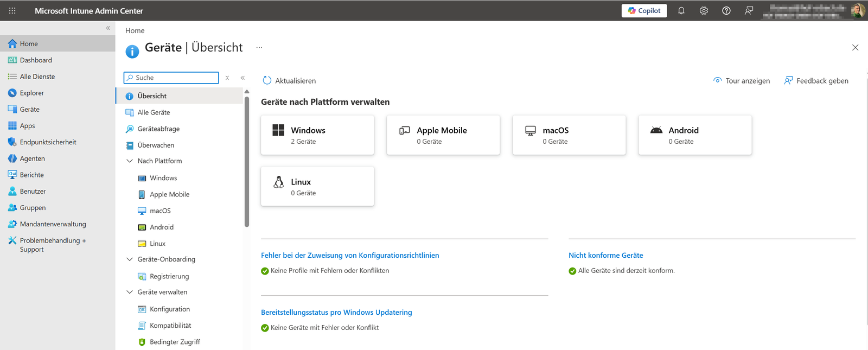The image size is (868, 350).
Task: Click the Alle Geräte icon
Action: [x=130, y=112]
